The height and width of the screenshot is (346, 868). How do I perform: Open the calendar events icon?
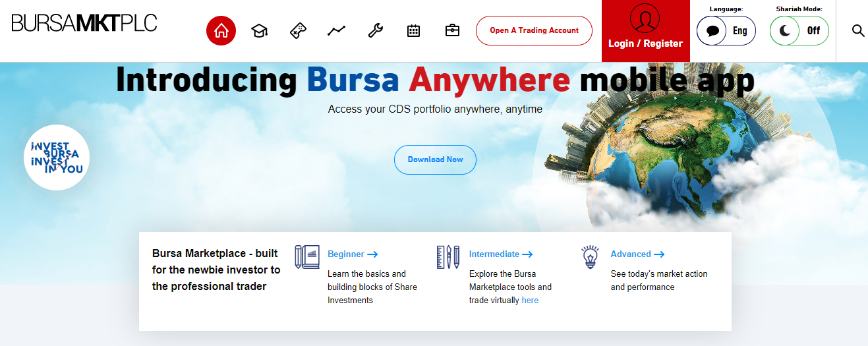tap(413, 31)
